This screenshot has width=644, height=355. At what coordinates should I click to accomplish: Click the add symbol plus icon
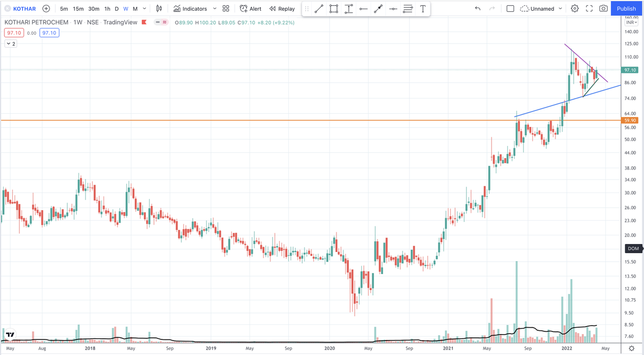click(x=46, y=9)
